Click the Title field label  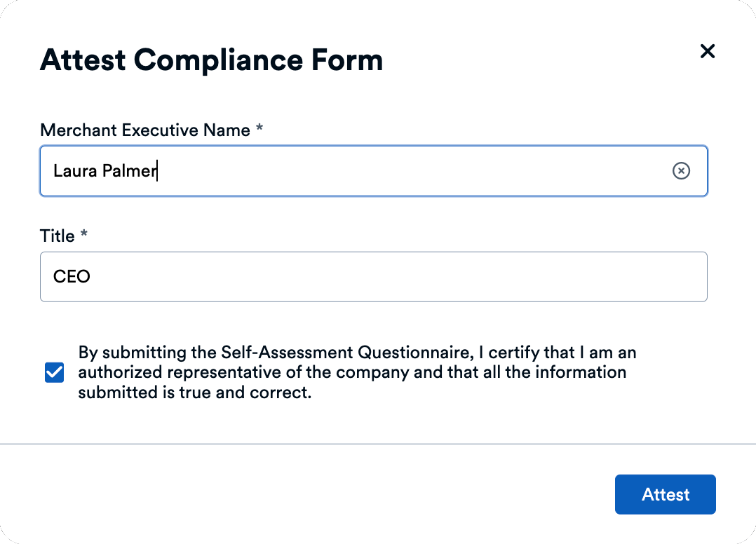(x=58, y=236)
